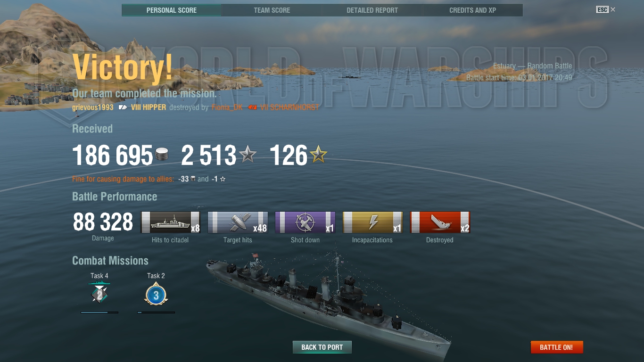The image size is (644, 362).
Task: Click the Back to Port button
Action: (x=322, y=347)
